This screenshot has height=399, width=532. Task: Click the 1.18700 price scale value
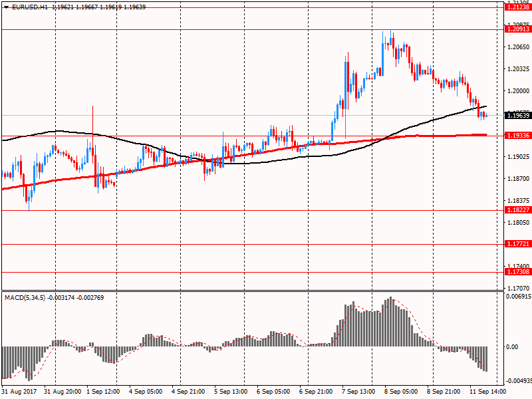coord(518,179)
